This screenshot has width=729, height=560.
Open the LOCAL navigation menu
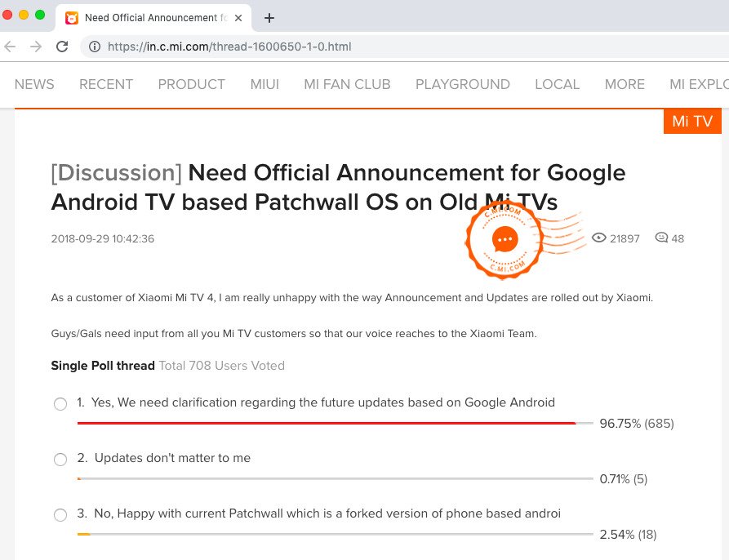click(x=557, y=84)
